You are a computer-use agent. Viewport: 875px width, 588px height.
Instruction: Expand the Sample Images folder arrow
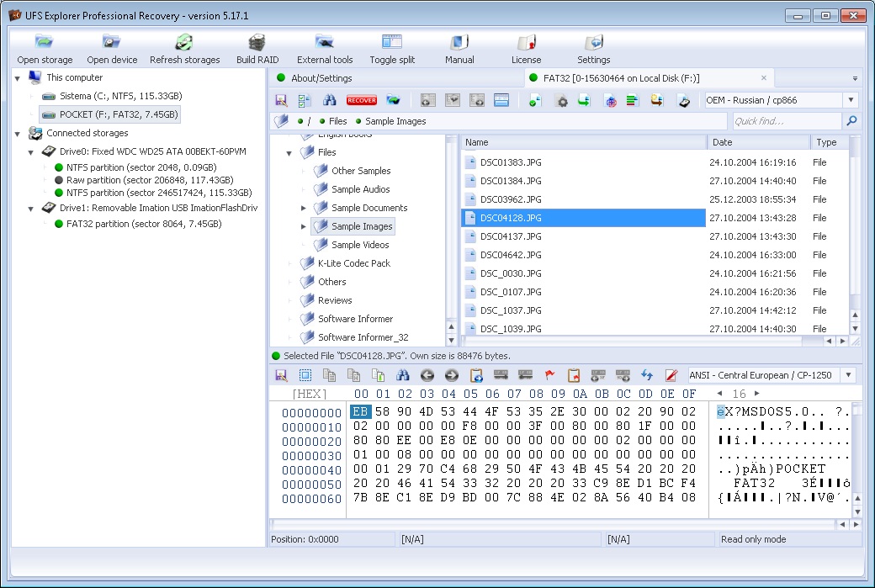[303, 226]
